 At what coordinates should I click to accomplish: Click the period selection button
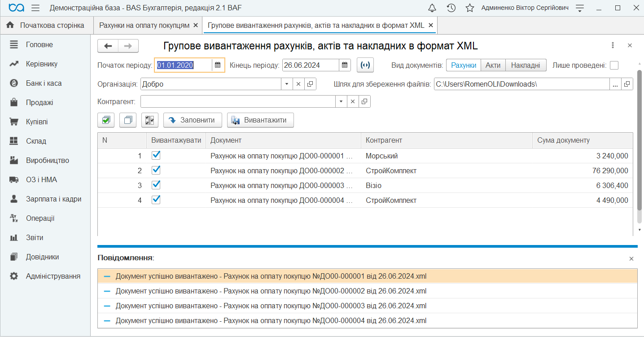365,65
